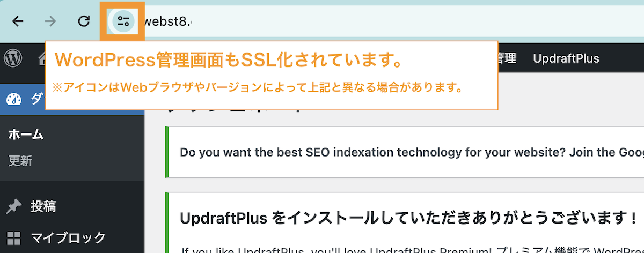Viewport: 644px width, 253px height.
Task: Click the browser forward arrow
Action: point(51,21)
